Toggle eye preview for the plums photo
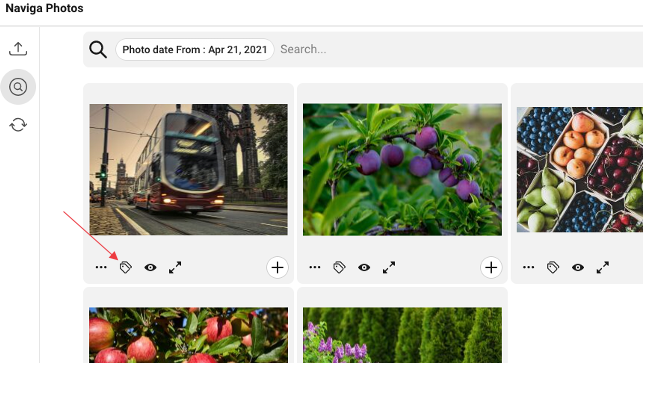Viewport: 649px width, 406px height. pos(364,267)
